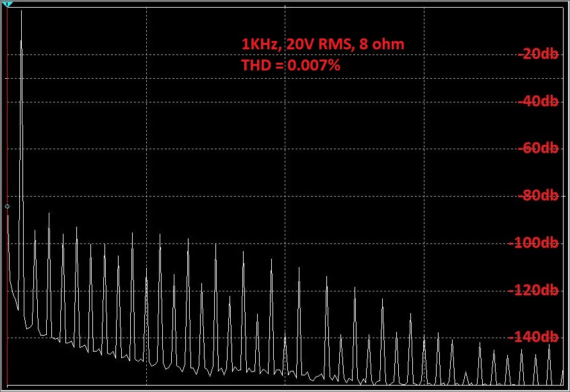Click the red vertical cursor line at left
The height and width of the screenshot is (392, 570).
click(x=7, y=196)
